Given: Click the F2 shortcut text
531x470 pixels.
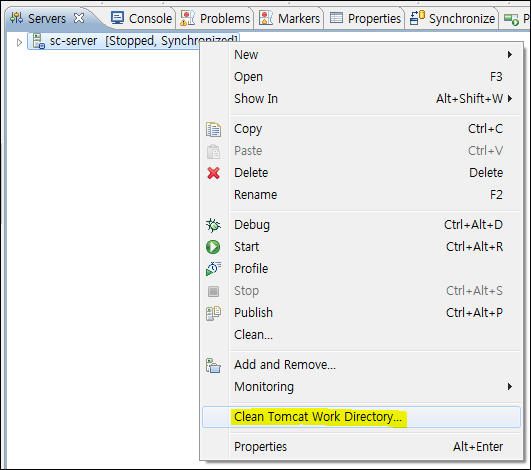Looking at the screenshot, I should pyautogui.click(x=496, y=195).
